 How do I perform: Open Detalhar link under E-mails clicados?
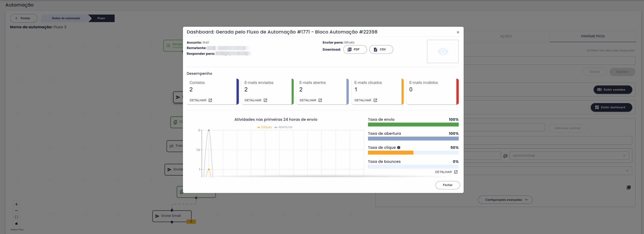[366, 100]
